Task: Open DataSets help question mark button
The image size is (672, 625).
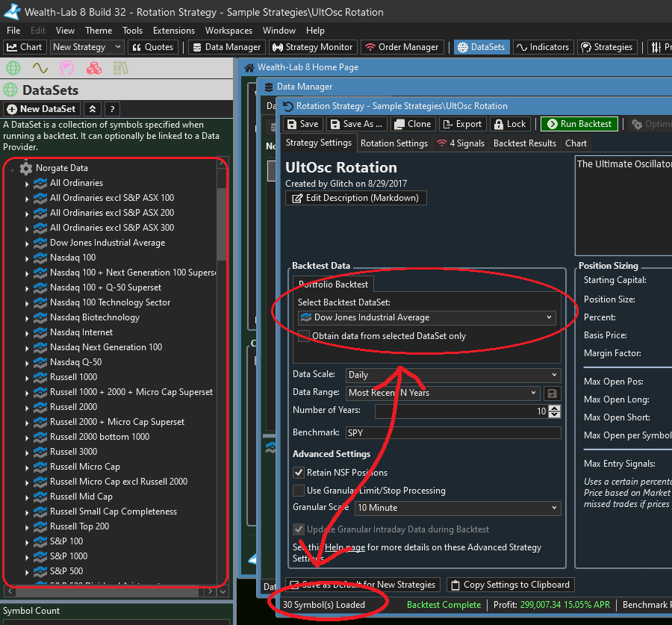Action: point(112,109)
